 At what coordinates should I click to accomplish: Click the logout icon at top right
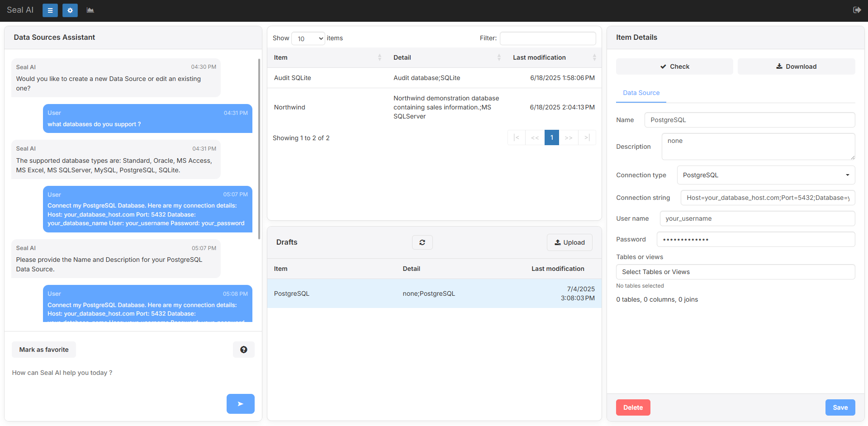point(857,10)
